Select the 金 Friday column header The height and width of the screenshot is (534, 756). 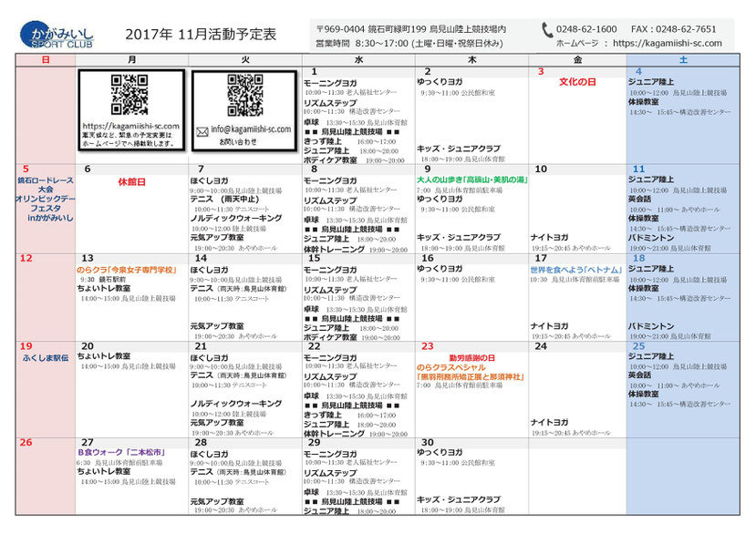(577, 60)
